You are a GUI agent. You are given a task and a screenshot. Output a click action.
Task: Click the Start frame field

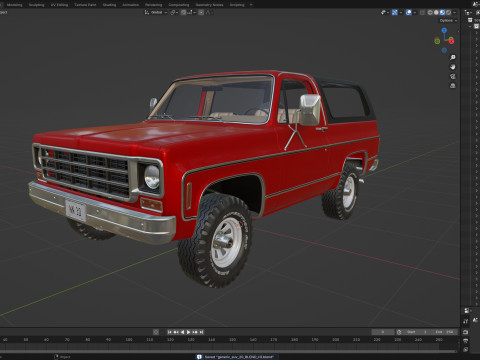tap(416, 332)
